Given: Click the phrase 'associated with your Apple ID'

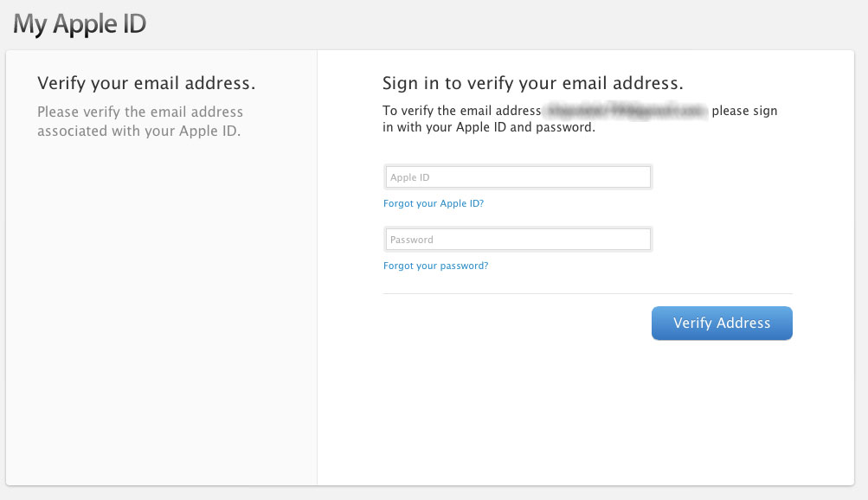Looking at the screenshot, I should 138,132.
